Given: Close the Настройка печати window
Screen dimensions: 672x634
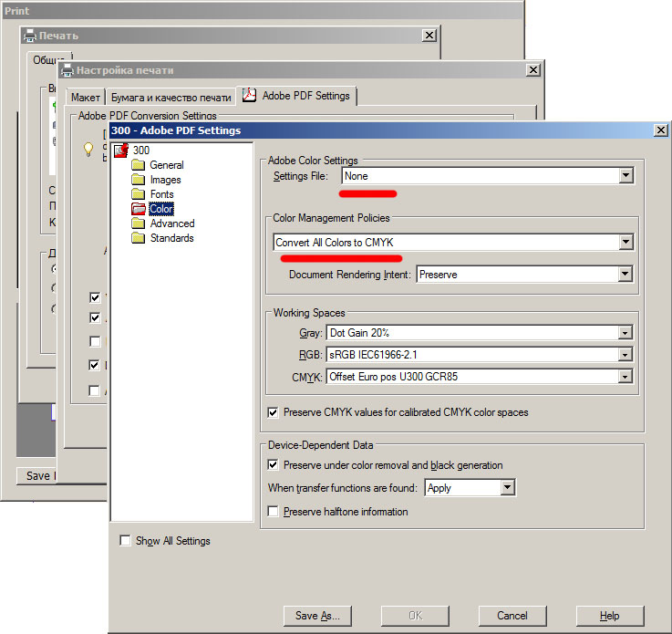Looking at the screenshot, I should click(532, 70).
